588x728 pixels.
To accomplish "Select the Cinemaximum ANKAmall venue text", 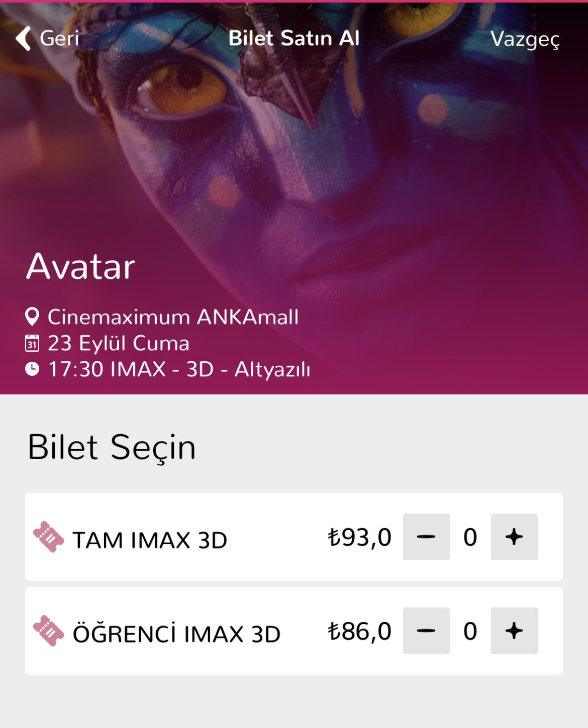I will pos(173,317).
